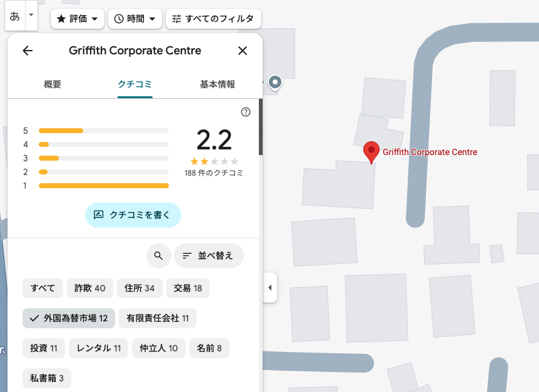The width and height of the screenshot is (539, 392).
Task: Show 1-star reviews bar
Action: pyautogui.click(x=104, y=186)
